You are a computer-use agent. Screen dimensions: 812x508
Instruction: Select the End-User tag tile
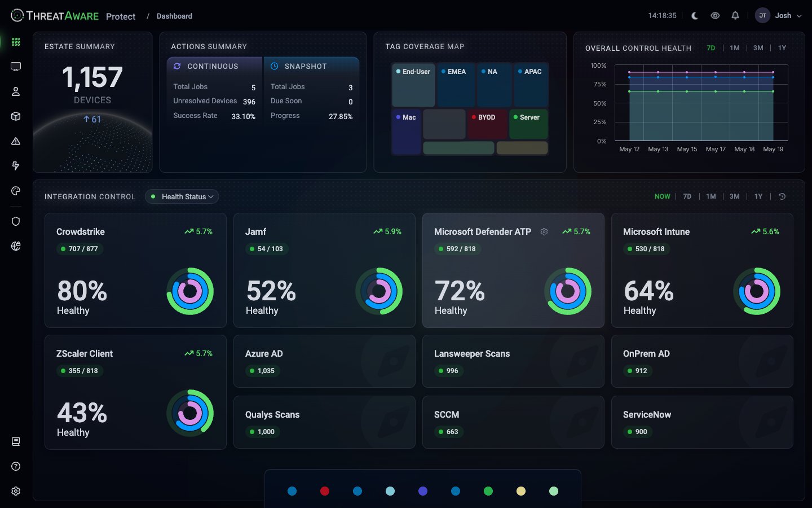click(x=413, y=85)
